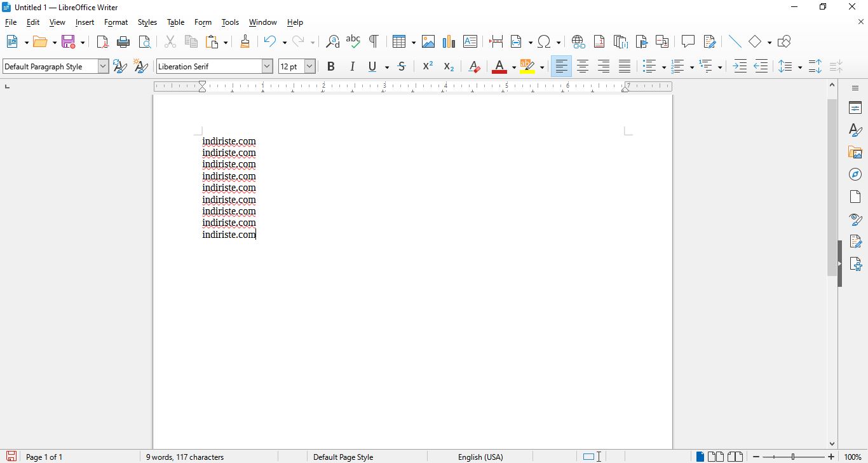The image size is (868, 463).
Task: Click the Export as PDF icon
Action: pyautogui.click(x=102, y=42)
